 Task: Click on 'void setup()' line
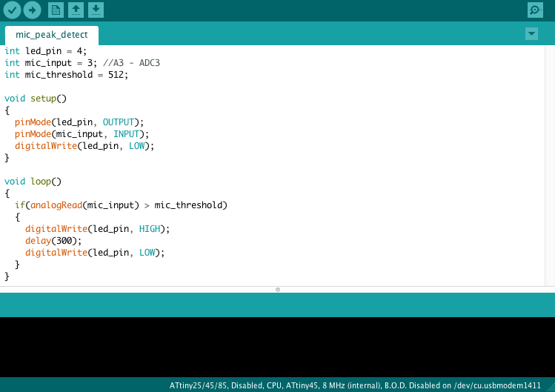click(36, 99)
